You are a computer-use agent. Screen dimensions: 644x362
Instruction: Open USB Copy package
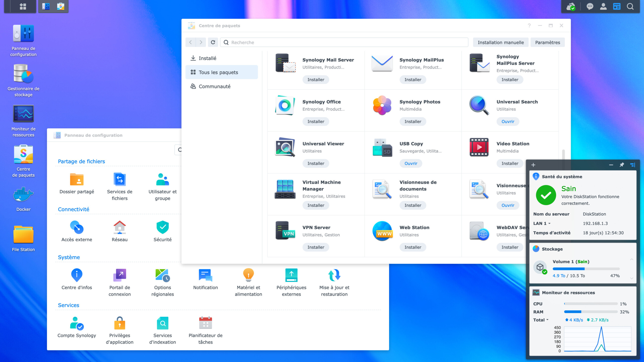pyautogui.click(x=411, y=163)
